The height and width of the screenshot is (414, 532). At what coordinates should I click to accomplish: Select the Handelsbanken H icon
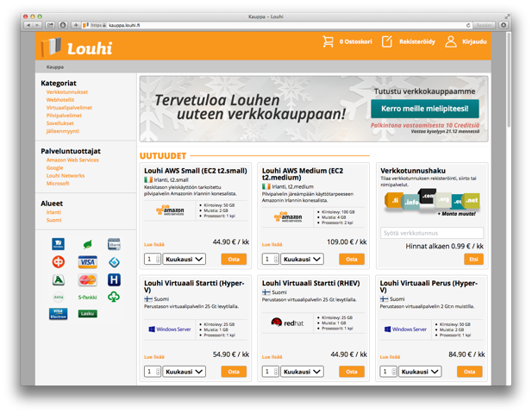point(114,280)
